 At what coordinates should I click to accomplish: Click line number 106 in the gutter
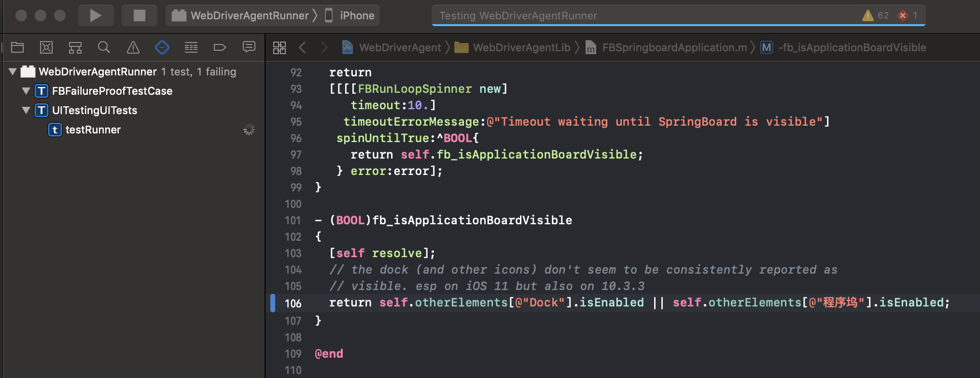point(293,304)
